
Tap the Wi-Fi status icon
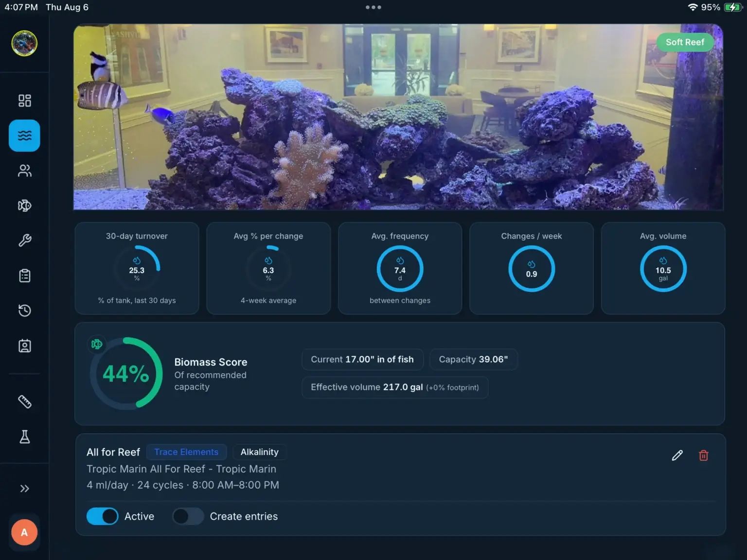(693, 7)
